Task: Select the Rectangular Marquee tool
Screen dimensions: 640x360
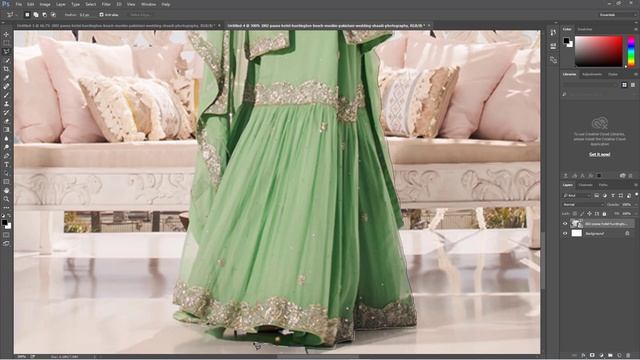Action: point(6,43)
